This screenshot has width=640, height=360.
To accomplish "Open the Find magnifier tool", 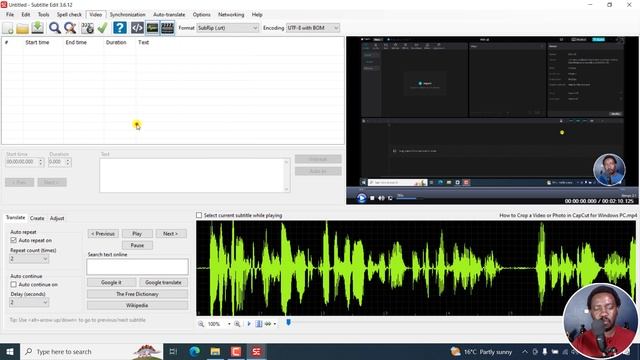I will pyautogui.click(x=55, y=28).
